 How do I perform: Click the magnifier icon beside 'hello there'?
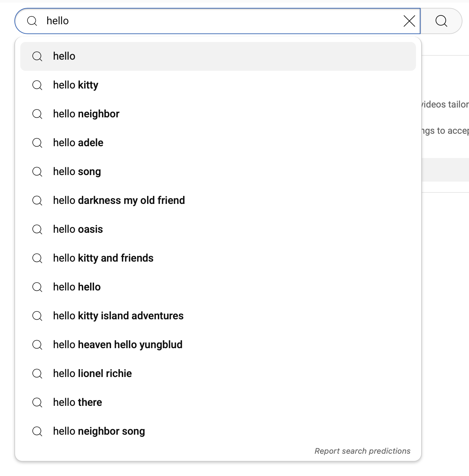coord(37,403)
